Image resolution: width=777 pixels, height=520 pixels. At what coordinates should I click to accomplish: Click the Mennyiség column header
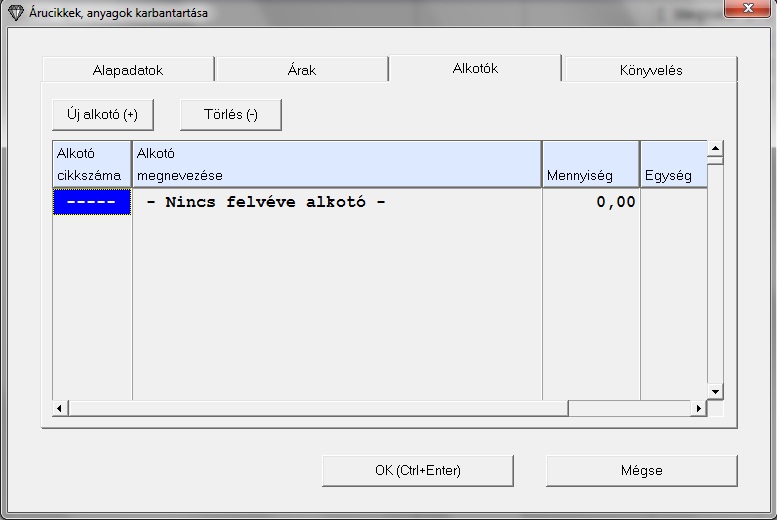pos(591,165)
